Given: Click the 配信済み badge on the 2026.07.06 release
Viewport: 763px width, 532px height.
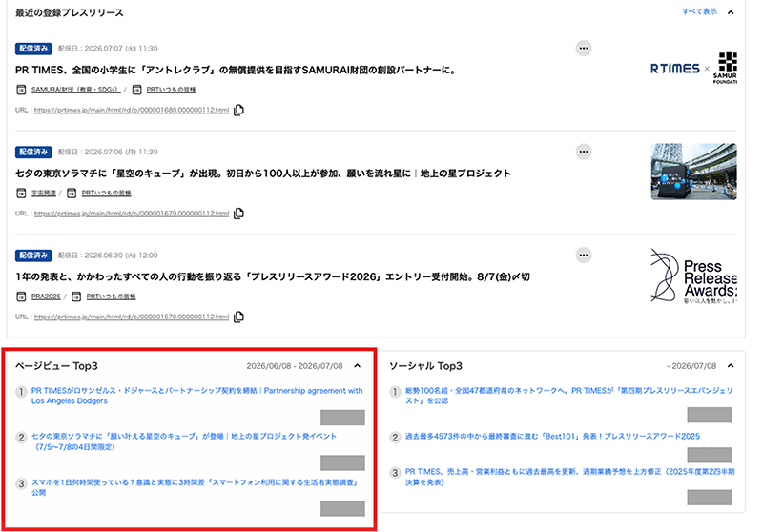Looking at the screenshot, I should [x=33, y=152].
